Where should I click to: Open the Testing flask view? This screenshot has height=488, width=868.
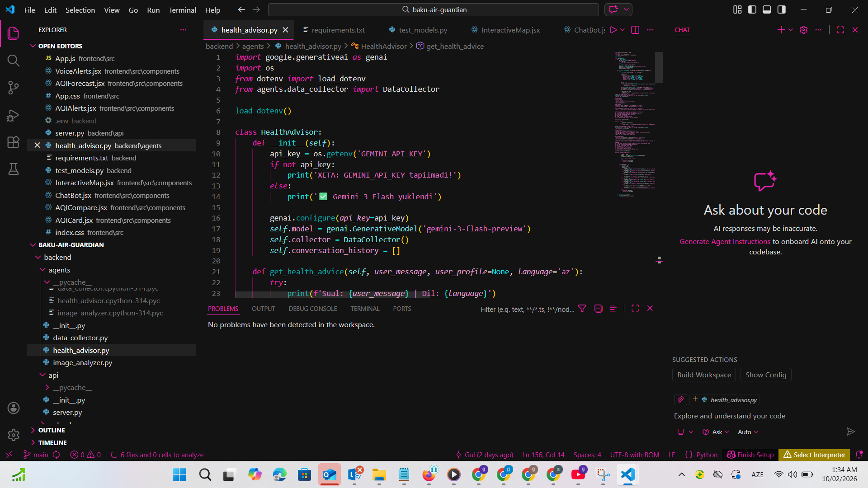[x=13, y=169]
